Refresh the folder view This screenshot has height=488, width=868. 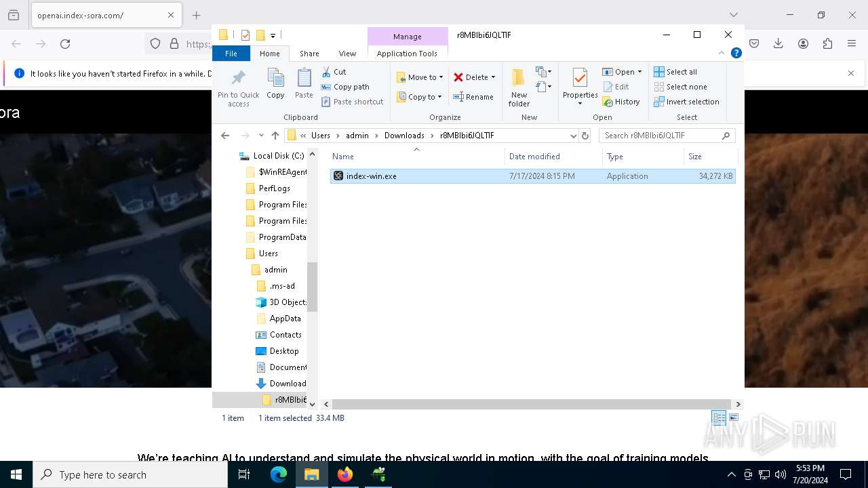(585, 136)
